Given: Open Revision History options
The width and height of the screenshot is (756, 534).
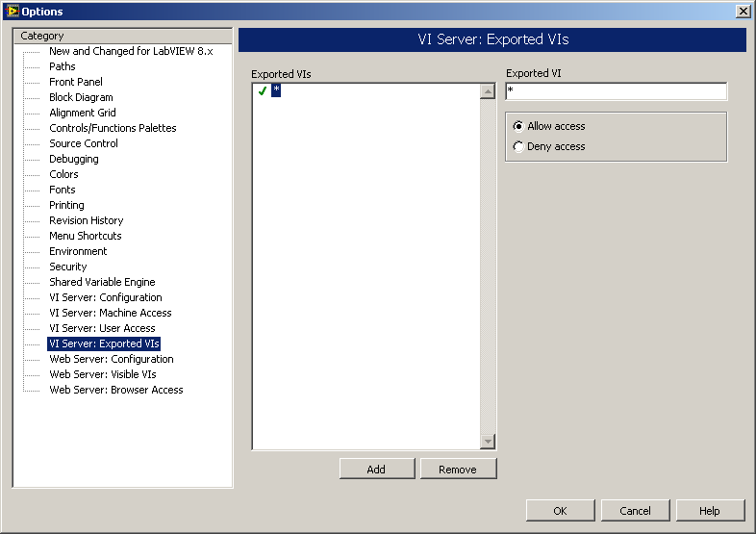Looking at the screenshot, I should click(87, 221).
